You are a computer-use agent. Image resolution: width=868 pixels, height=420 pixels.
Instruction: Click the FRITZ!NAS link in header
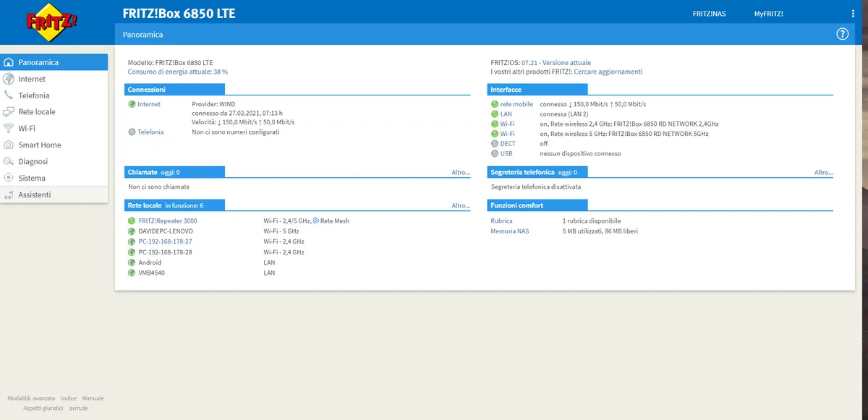[x=709, y=14]
